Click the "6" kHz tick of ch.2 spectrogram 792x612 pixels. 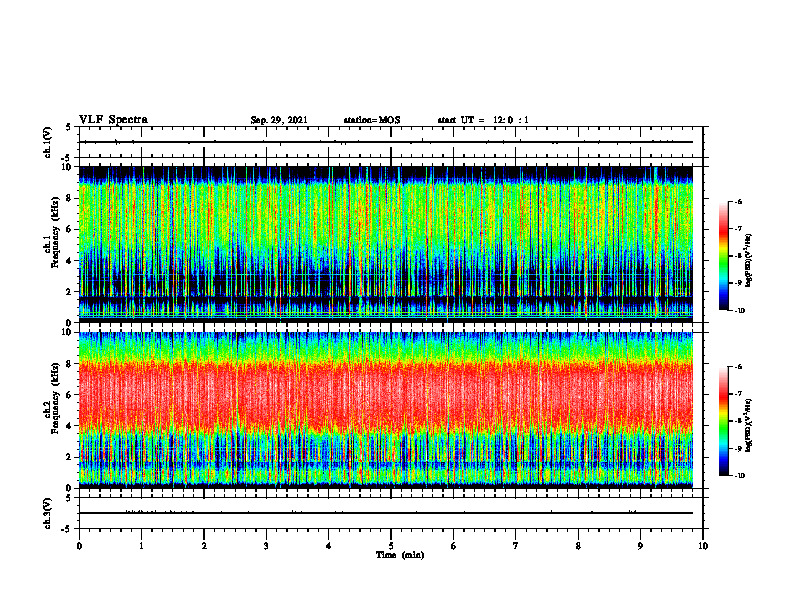point(70,395)
